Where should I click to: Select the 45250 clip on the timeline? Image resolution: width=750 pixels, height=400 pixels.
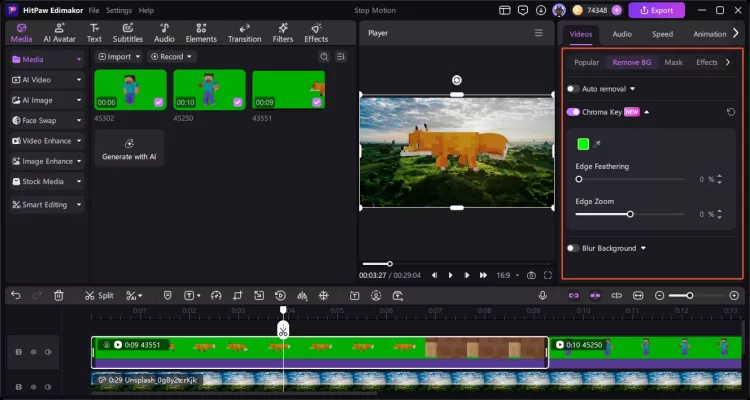pyautogui.click(x=645, y=353)
